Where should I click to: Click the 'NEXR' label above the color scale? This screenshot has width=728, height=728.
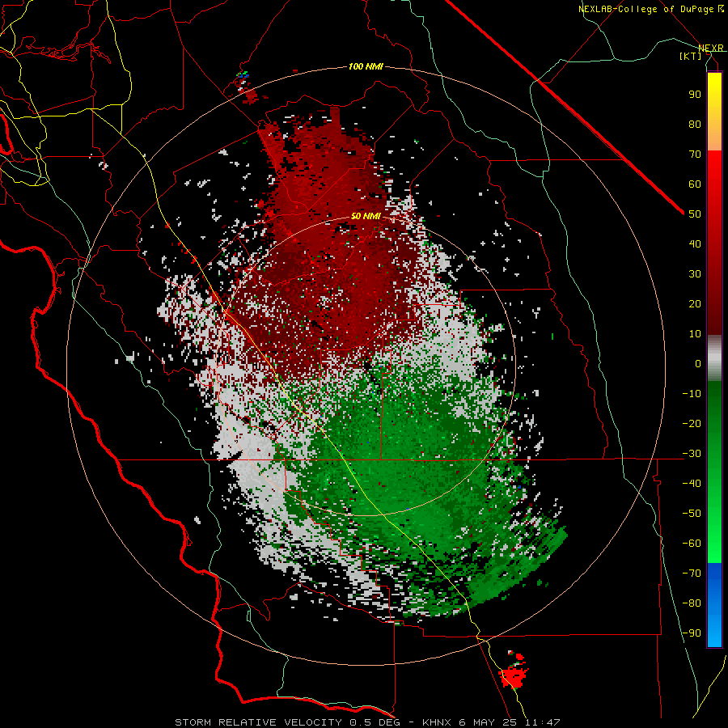(x=711, y=48)
